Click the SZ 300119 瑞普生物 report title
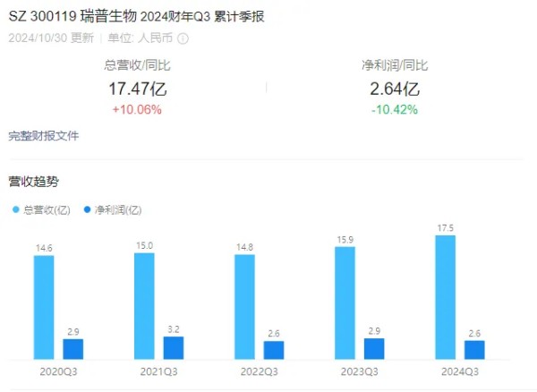The width and height of the screenshot is (537, 392). (x=136, y=16)
